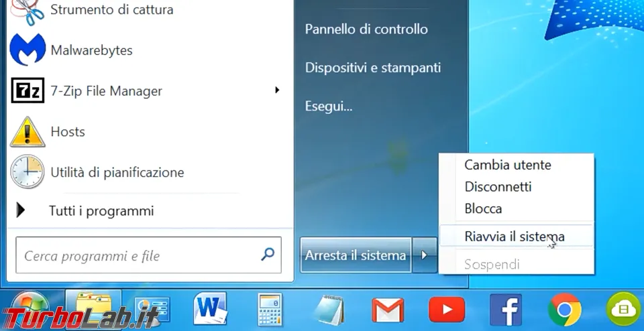Open Pannello di controllo
The width and height of the screenshot is (644, 331).
366,29
